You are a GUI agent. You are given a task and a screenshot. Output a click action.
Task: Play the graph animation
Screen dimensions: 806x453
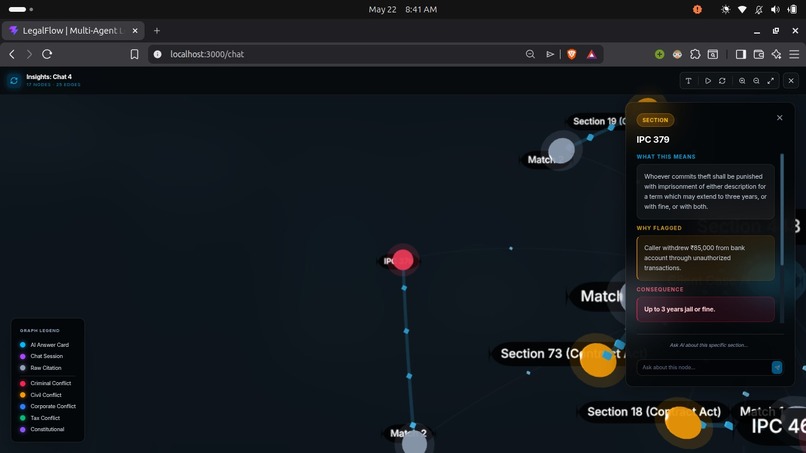click(x=708, y=81)
